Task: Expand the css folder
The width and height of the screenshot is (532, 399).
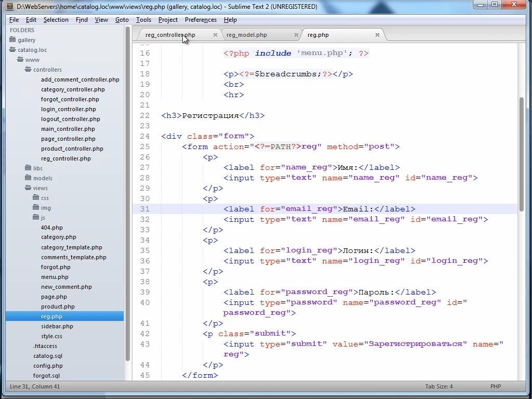Action: click(36, 197)
